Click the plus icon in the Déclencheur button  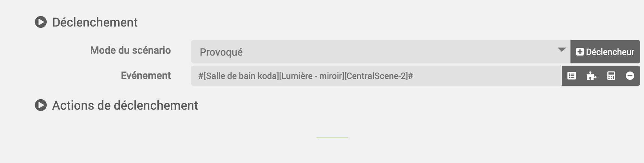pos(580,52)
